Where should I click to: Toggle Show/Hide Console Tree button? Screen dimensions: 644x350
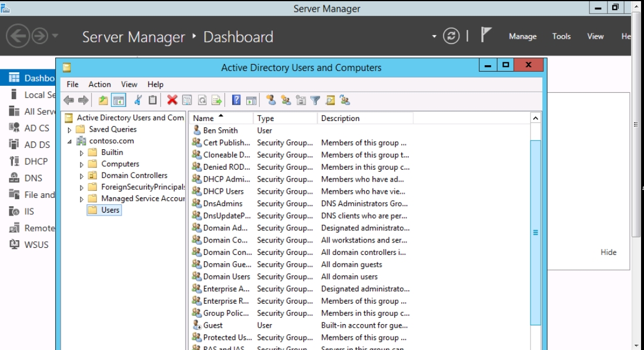[118, 100]
